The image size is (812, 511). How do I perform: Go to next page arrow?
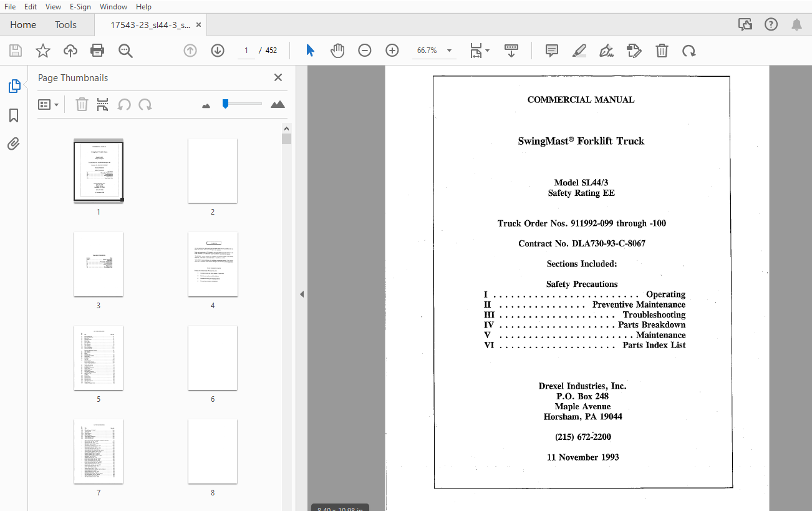click(x=218, y=51)
